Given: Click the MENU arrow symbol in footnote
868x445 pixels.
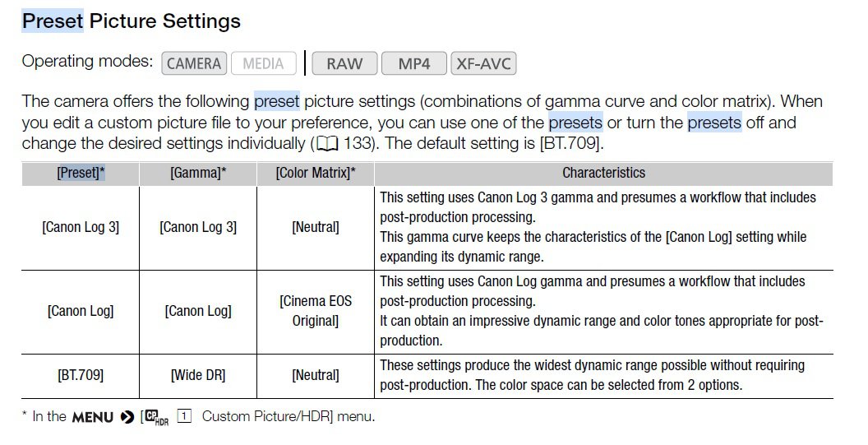Looking at the screenshot, I should pos(127,417).
